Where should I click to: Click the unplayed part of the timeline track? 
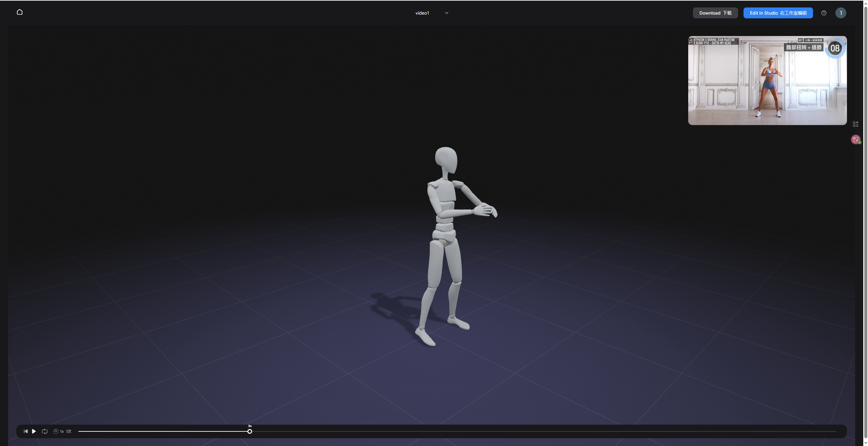pos(543,431)
